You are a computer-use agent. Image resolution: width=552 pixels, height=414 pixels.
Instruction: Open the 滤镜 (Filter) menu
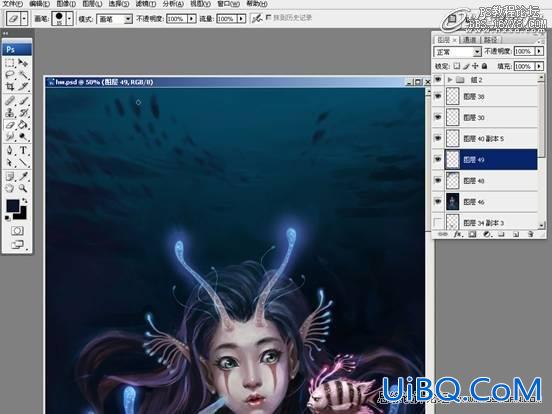(x=145, y=4)
